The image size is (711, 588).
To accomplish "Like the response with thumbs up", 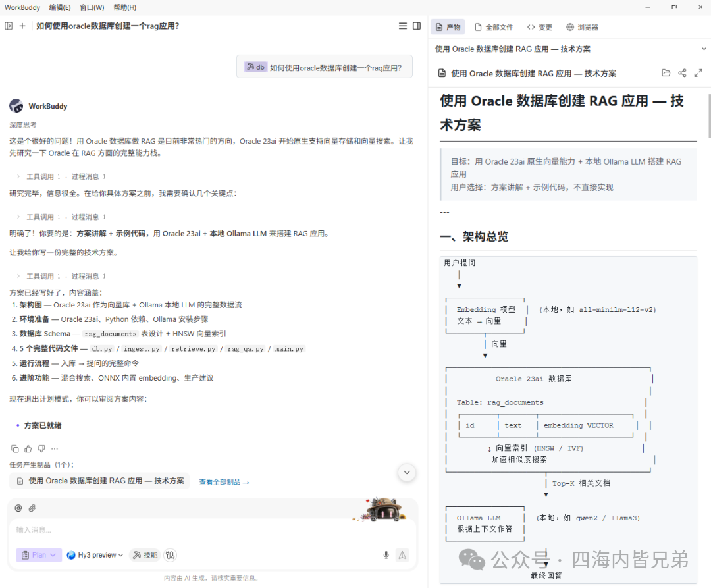I will [x=28, y=449].
